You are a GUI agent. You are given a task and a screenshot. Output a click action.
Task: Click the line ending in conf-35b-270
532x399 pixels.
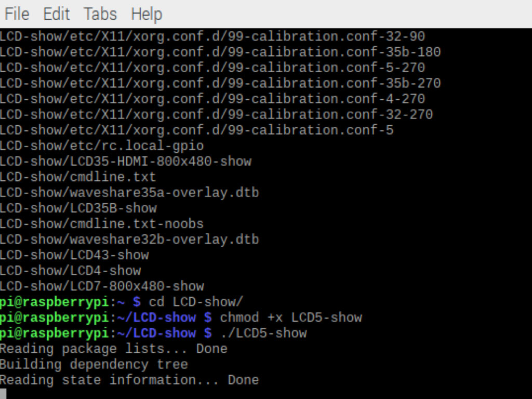coord(220,84)
